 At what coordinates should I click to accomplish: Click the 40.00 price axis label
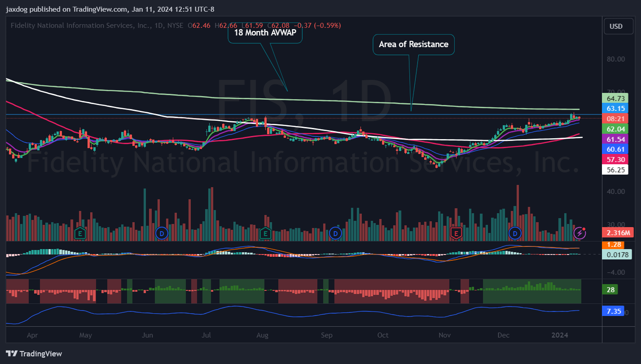point(616,191)
